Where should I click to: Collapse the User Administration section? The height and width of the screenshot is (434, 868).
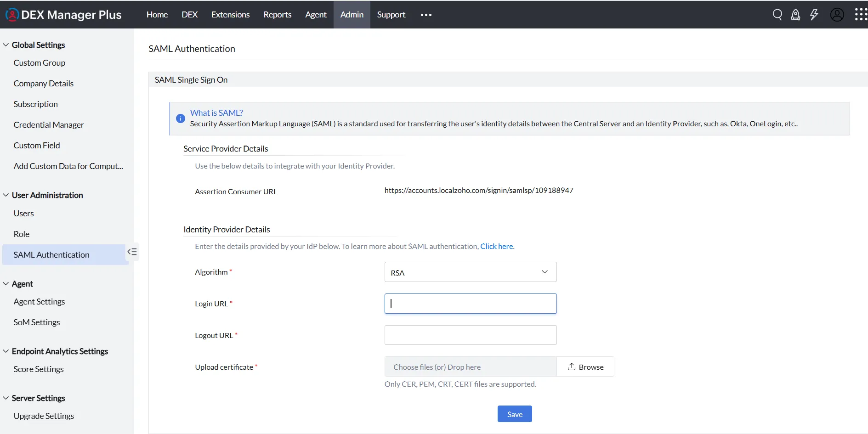click(x=6, y=195)
